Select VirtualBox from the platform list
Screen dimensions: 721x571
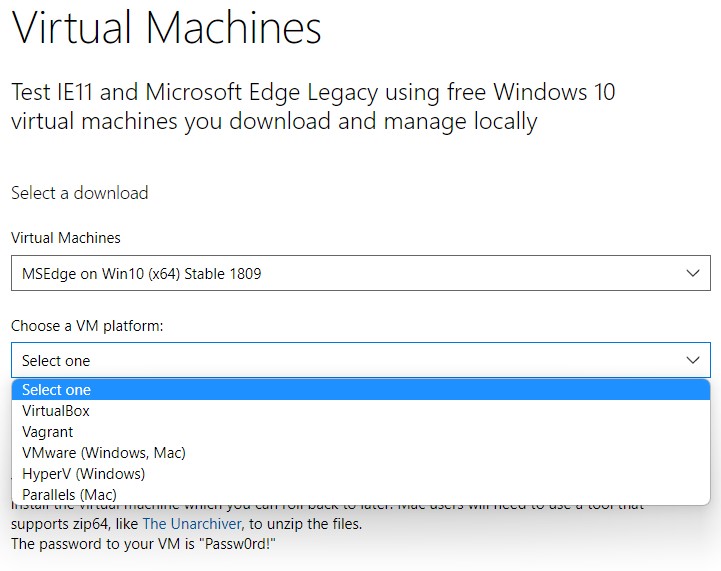(x=360, y=411)
